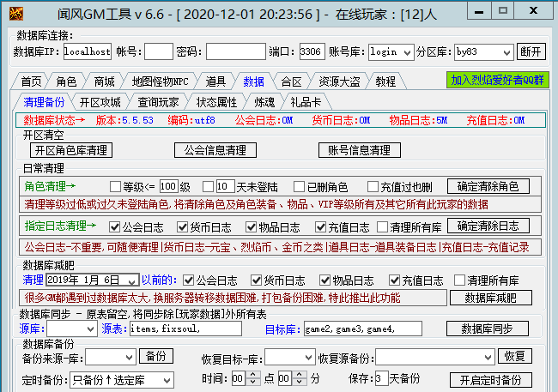Screen dimensions: 558x392
Task: Open the 备份来源-库 dropdown
Action: pyautogui.click(x=129, y=357)
